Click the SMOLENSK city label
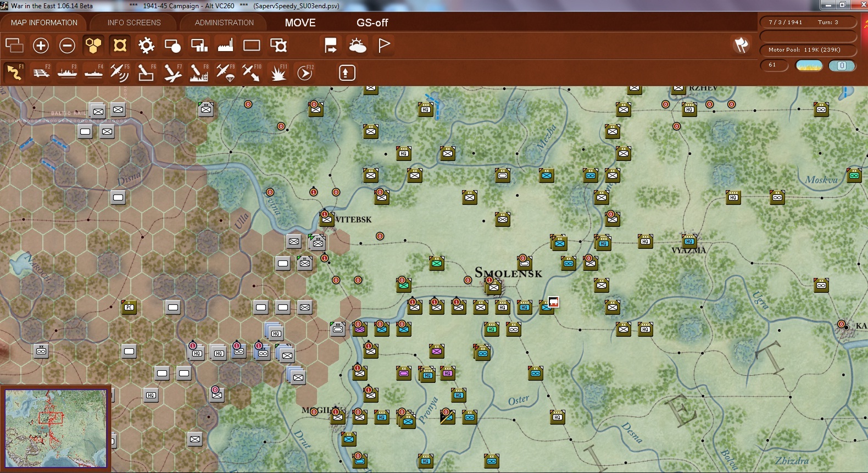The width and height of the screenshot is (868, 473). point(508,272)
